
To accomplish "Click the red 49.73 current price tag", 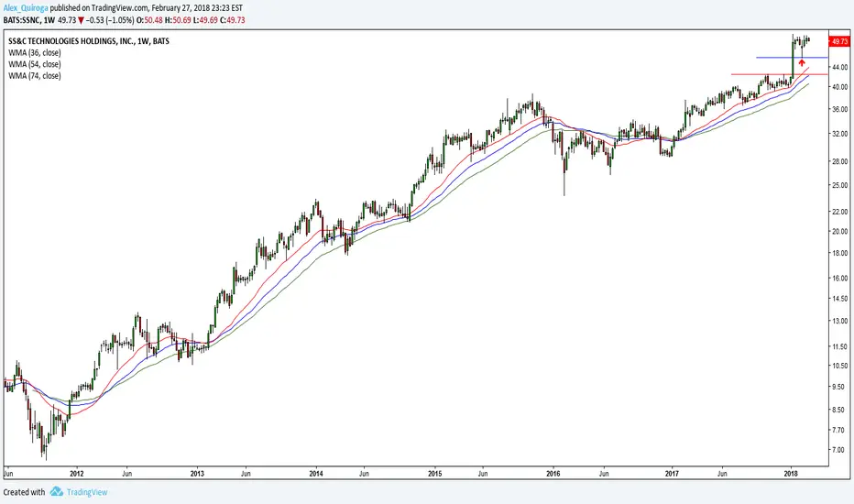I will pyautogui.click(x=839, y=41).
